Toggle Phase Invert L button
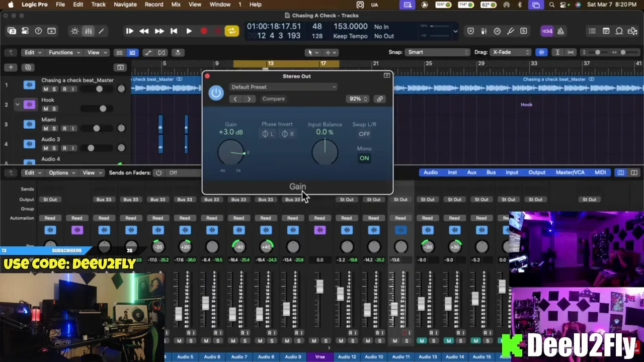Image resolution: width=644 pixels, height=362 pixels. 268,134
